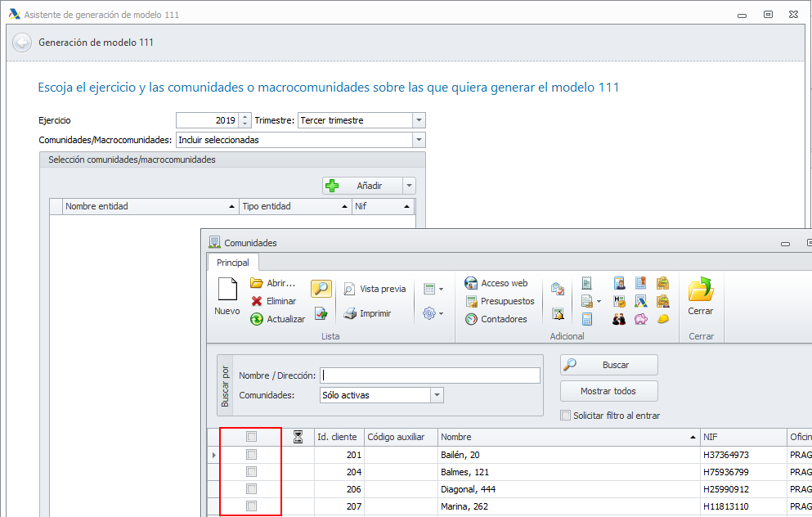Check the box for Bailén, 20 row
Viewport: 812px width, 517px height.
coord(252,455)
